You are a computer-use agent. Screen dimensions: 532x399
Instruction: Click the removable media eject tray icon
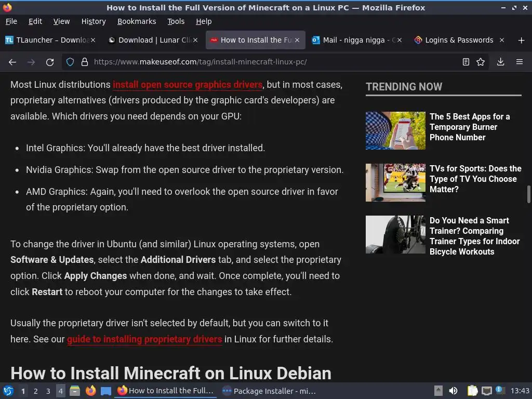(438, 391)
